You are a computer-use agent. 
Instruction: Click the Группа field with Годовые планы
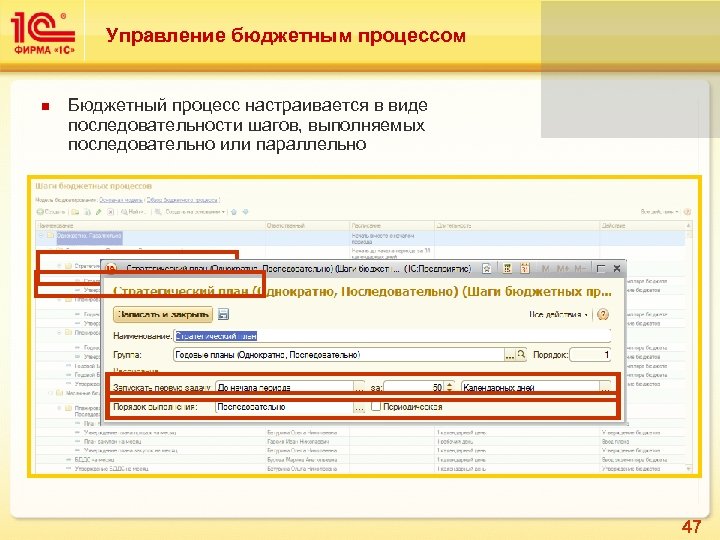coord(339,354)
